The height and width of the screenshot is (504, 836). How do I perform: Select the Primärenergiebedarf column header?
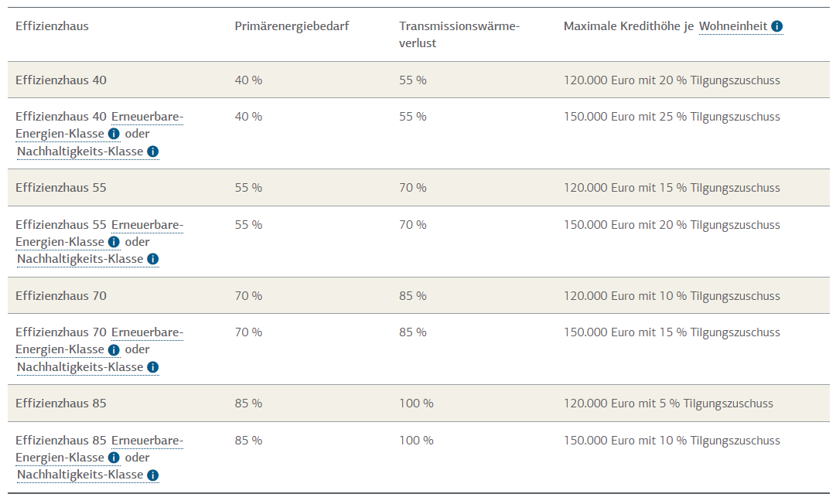[x=292, y=26]
